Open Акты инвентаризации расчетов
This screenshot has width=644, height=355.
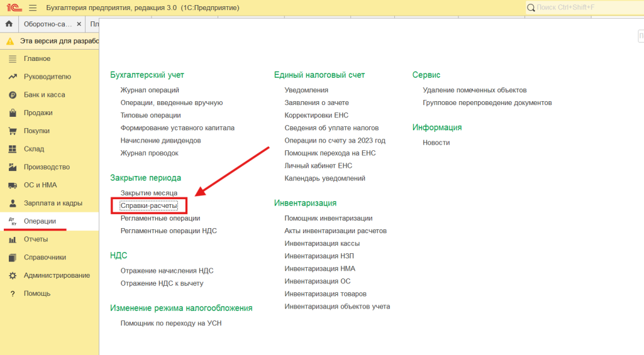pyautogui.click(x=336, y=231)
